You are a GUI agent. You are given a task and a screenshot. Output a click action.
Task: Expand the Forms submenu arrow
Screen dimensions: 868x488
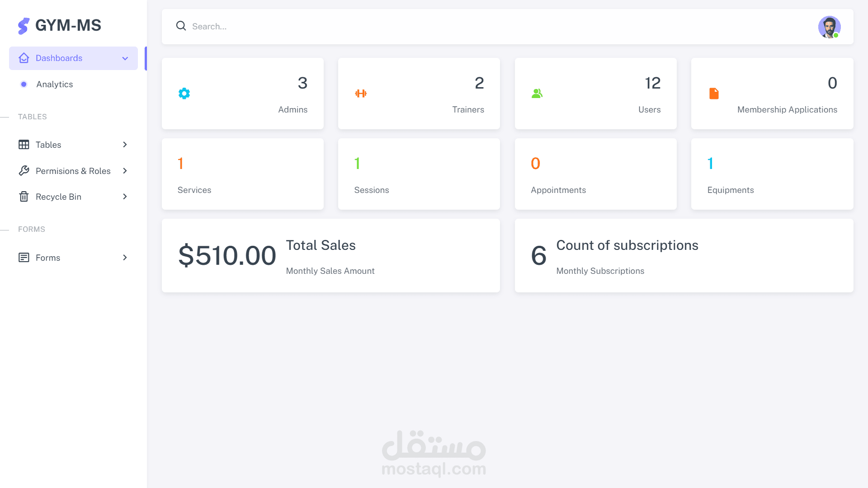pos(125,258)
